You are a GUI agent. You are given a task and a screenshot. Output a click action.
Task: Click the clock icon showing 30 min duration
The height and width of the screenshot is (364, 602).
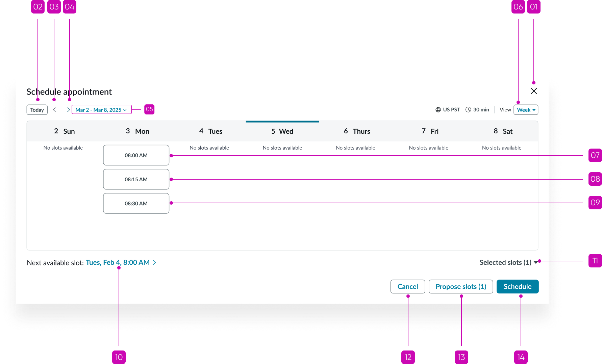click(x=469, y=109)
